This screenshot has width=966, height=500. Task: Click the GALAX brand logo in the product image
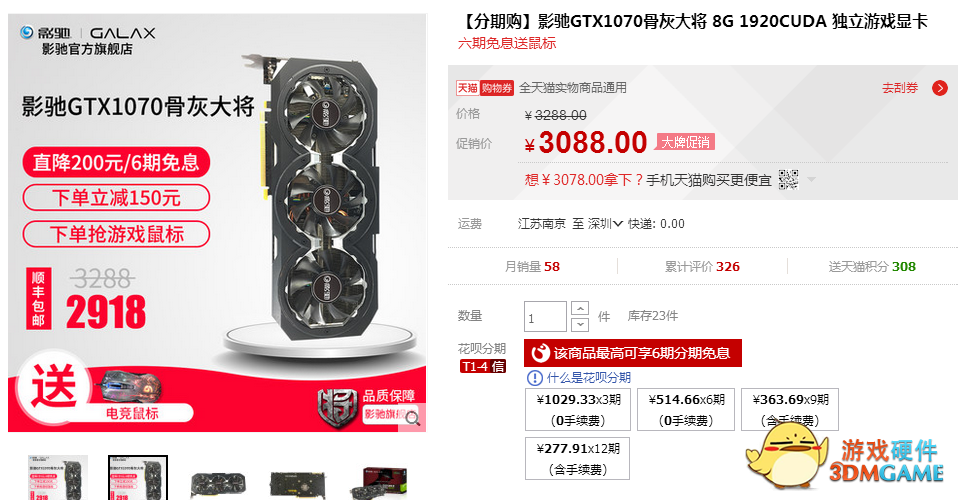coord(123,33)
